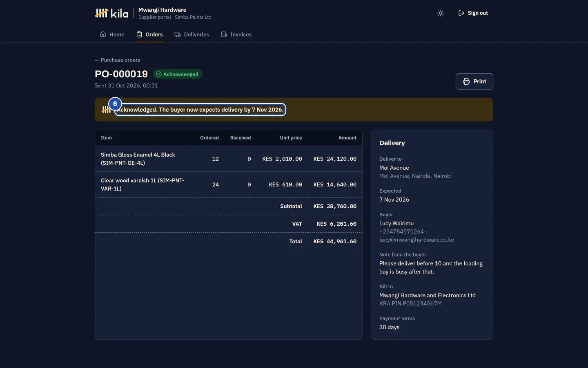Image resolution: width=588 pixels, height=368 pixels.
Task: Click the Acknowledged checkmark status badge
Action: (x=178, y=74)
